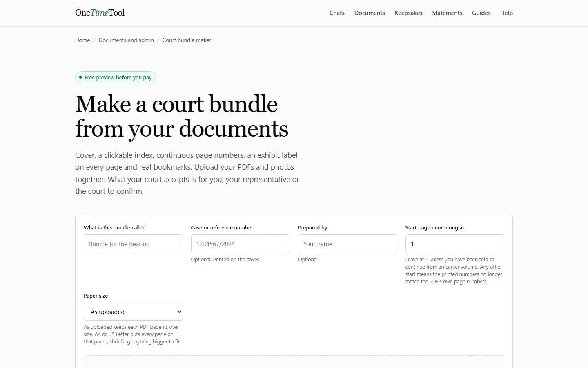Click the Court bundle maker breadcrumb
The height and width of the screenshot is (368, 588).
coord(187,40)
